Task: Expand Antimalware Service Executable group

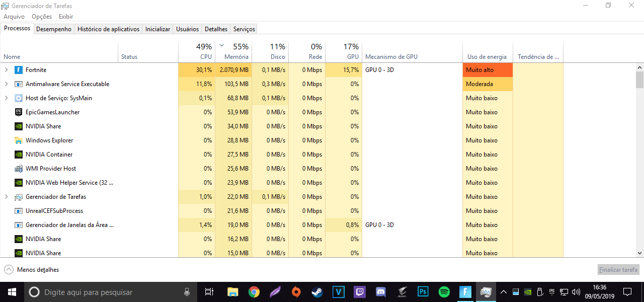Action: pyautogui.click(x=6, y=84)
